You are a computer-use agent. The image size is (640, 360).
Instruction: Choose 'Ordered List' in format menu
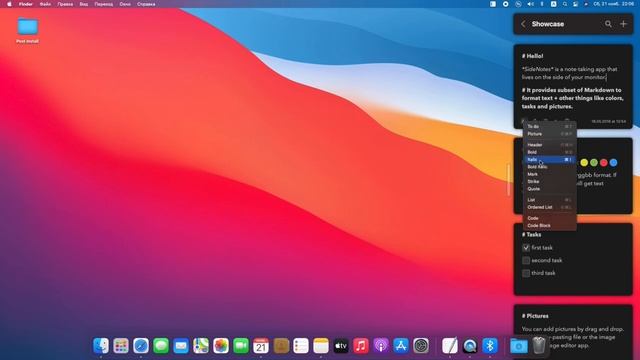[x=549, y=207]
